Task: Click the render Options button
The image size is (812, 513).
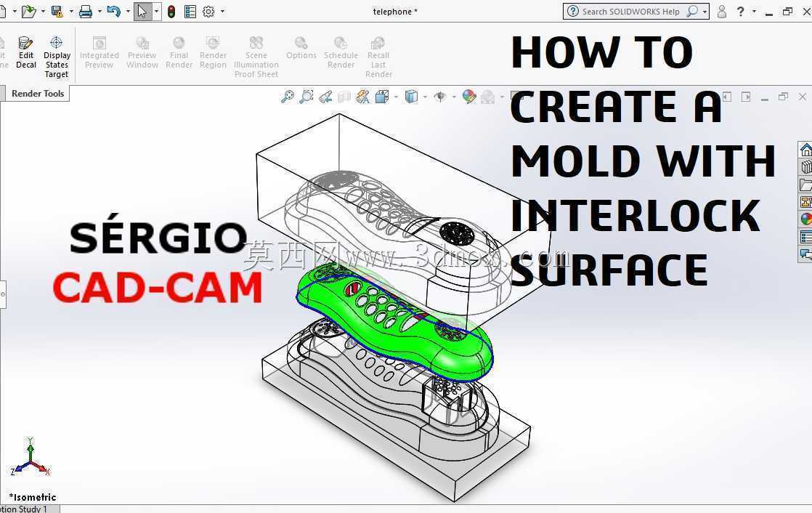Action: pyautogui.click(x=301, y=48)
